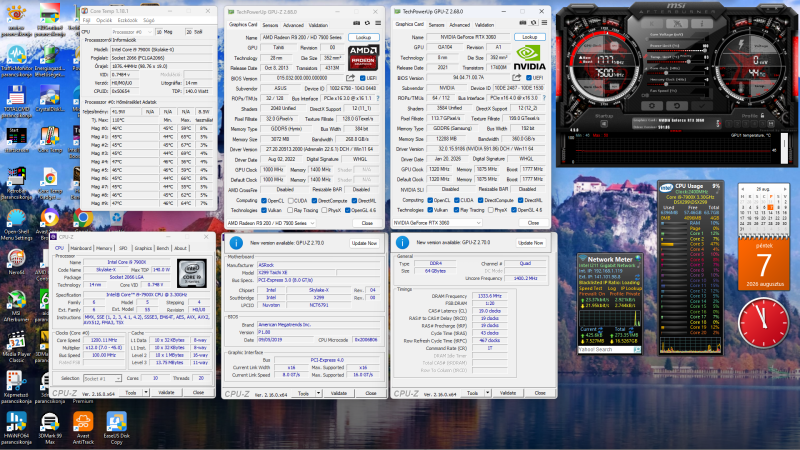Launch Nero64 desktop icon
Screen dimensions: 800x450
[x=16, y=262]
